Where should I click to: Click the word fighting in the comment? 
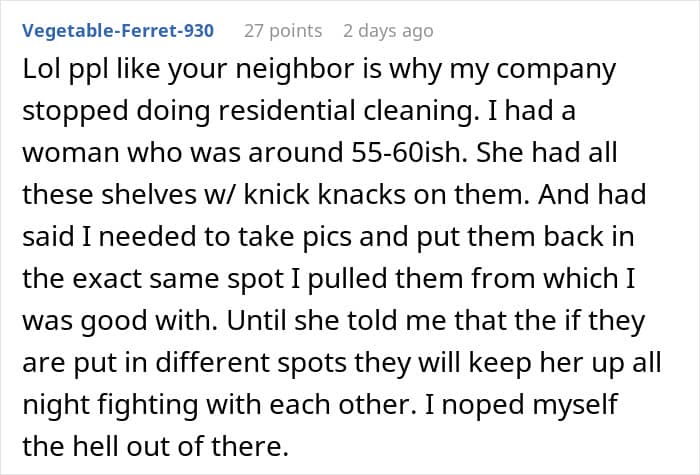148,406
